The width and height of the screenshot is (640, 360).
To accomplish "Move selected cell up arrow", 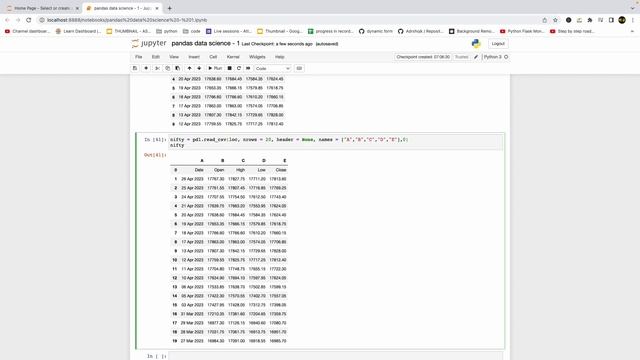I will click(x=189, y=68).
